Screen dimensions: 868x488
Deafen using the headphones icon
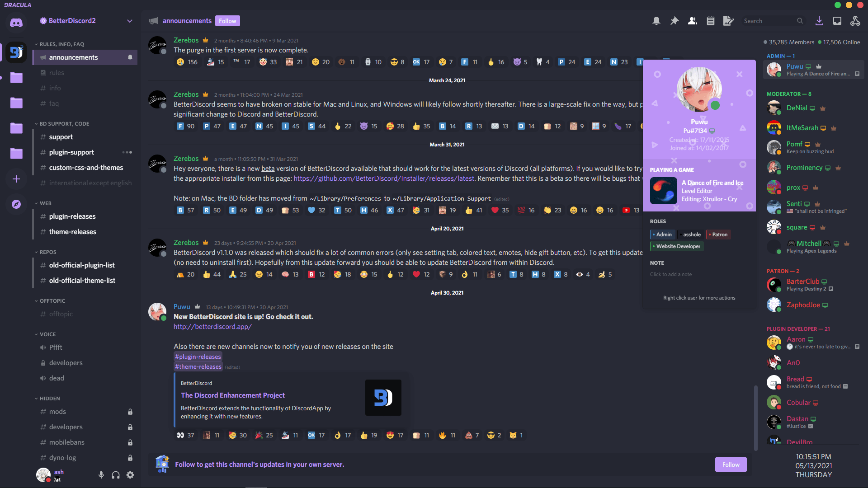[116, 475]
